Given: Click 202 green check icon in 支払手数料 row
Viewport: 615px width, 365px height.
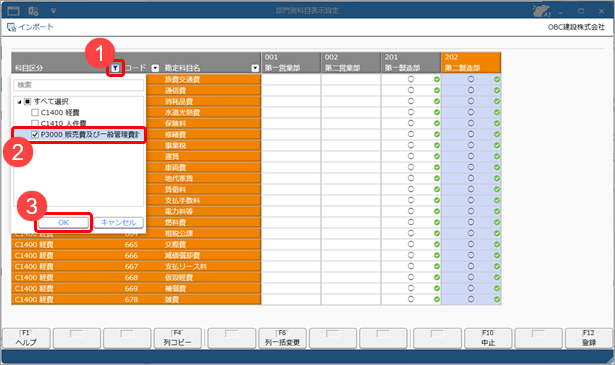Looking at the screenshot, I should pos(497,200).
